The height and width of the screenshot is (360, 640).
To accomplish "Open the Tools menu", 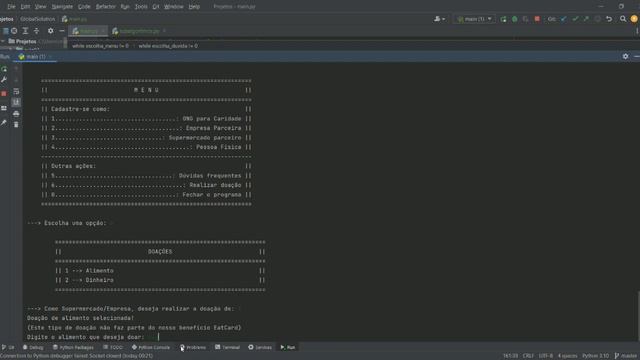I will (141, 7).
